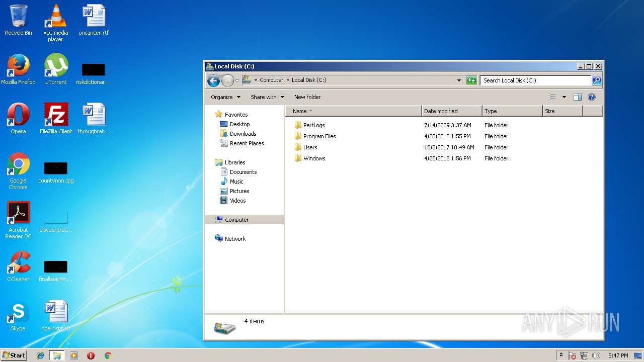
Task: Click Computer in the address breadcrumb
Action: 272,80
